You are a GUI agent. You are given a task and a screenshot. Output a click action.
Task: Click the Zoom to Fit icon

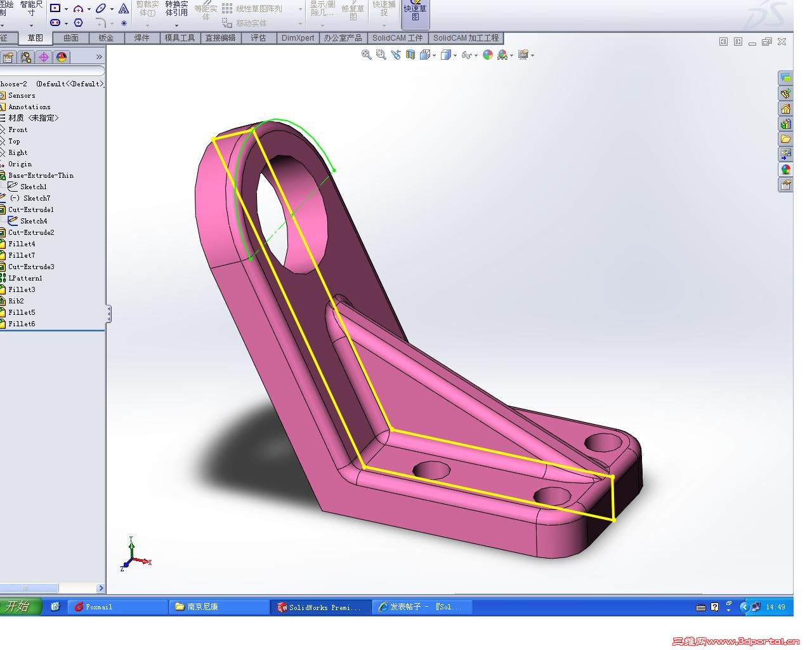(x=367, y=55)
